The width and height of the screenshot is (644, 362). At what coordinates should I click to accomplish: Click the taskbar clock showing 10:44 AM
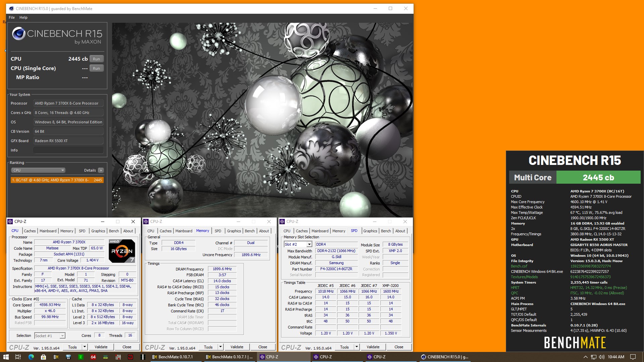tap(616, 357)
